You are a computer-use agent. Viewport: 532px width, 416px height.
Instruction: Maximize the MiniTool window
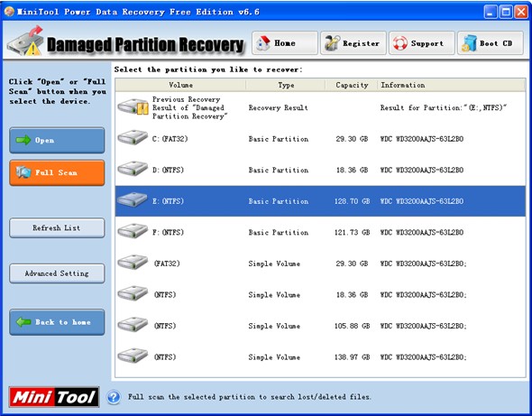tap(506, 12)
